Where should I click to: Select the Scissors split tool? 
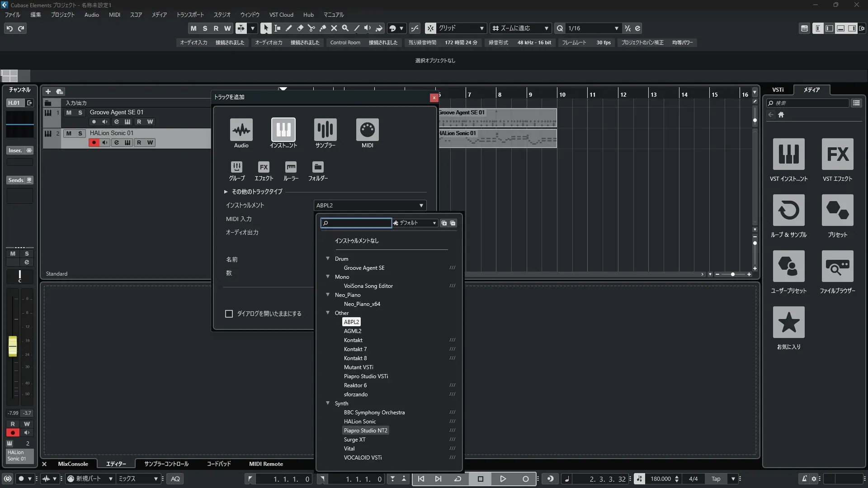(311, 28)
